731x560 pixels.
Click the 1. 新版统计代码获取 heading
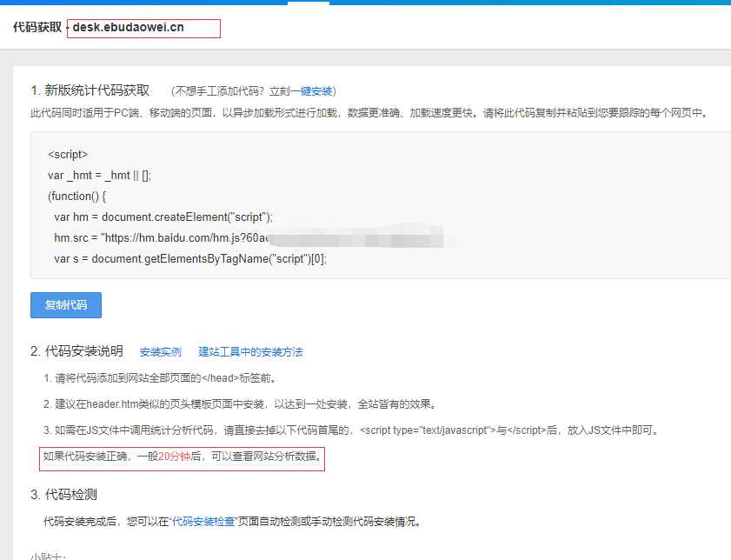90,90
